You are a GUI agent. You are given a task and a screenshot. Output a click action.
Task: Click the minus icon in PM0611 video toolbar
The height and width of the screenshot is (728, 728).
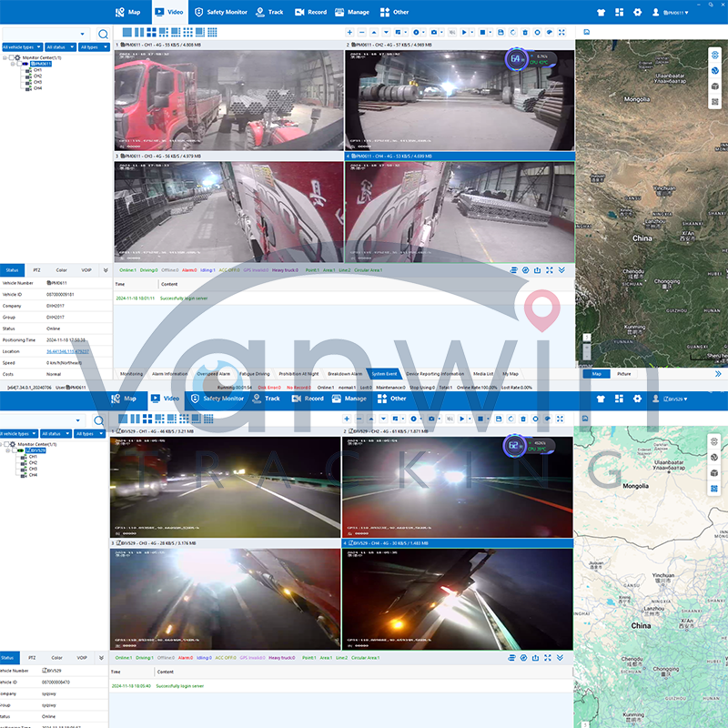pos(361,32)
